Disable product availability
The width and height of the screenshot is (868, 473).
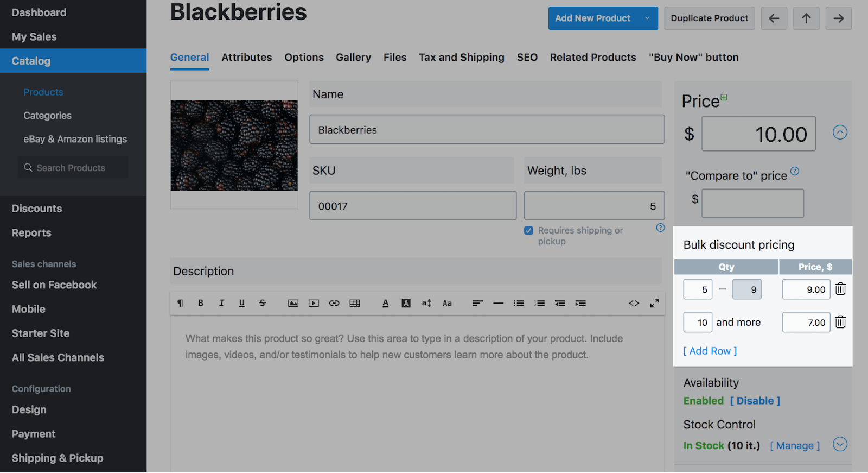pyautogui.click(x=755, y=401)
